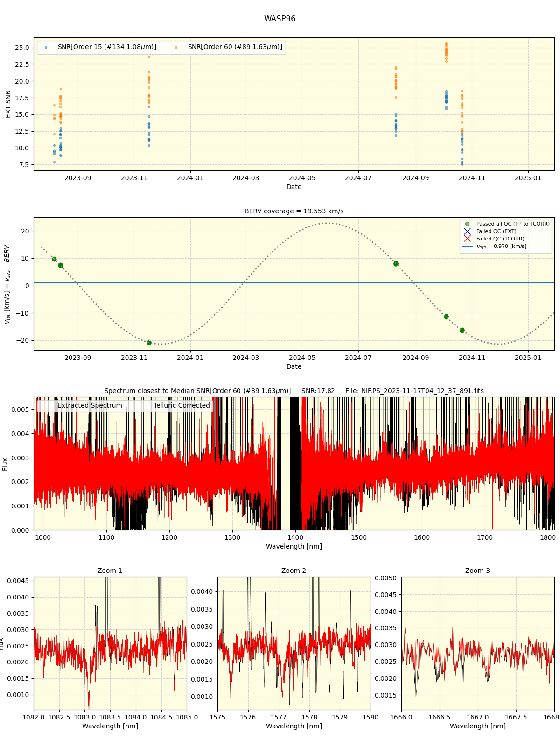Click the 2024-01 tick on SNR plot

click(x=190, y=178)
